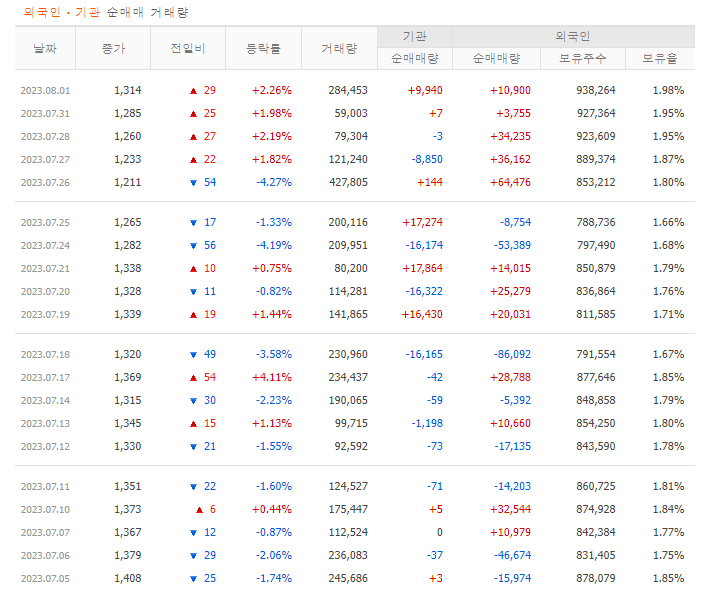Click holding ratio 1.98%
Viewport: 702px width, 592px height.
(668, 90)
